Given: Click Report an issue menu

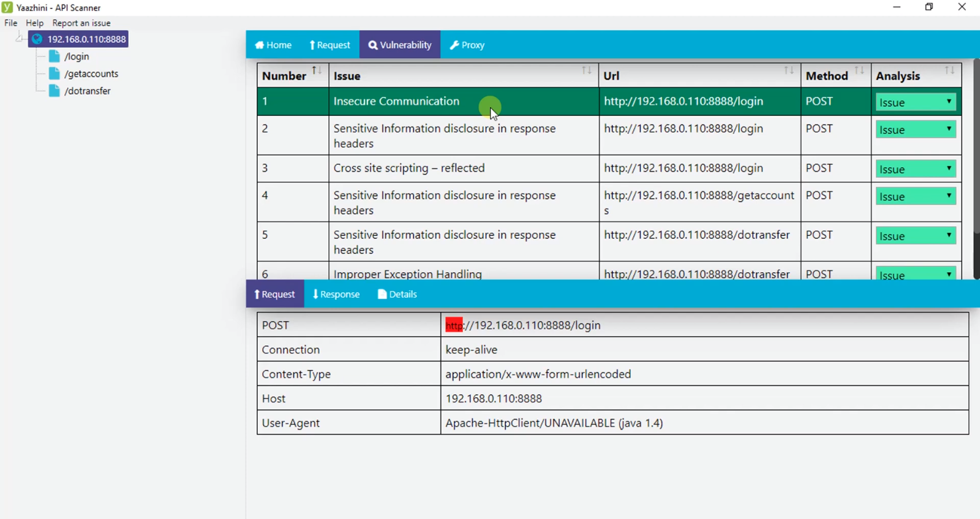Looking at the screenshot, I should [x=81, y=23].
